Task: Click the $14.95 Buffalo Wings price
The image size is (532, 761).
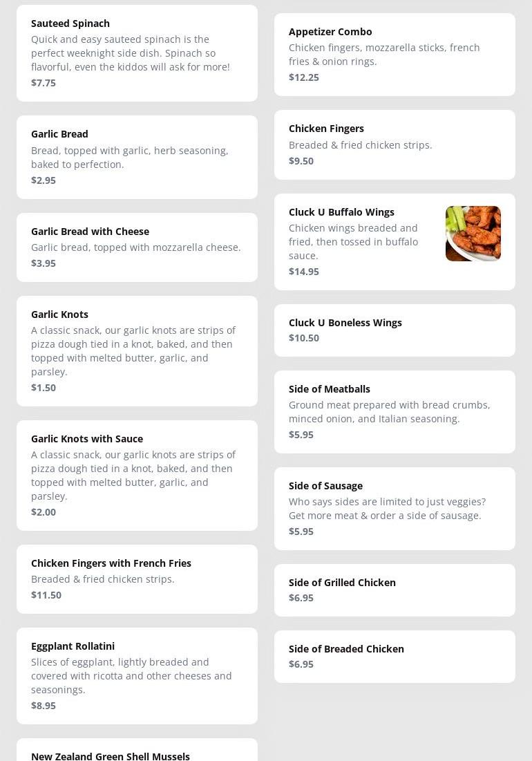Action: [304, 272]
